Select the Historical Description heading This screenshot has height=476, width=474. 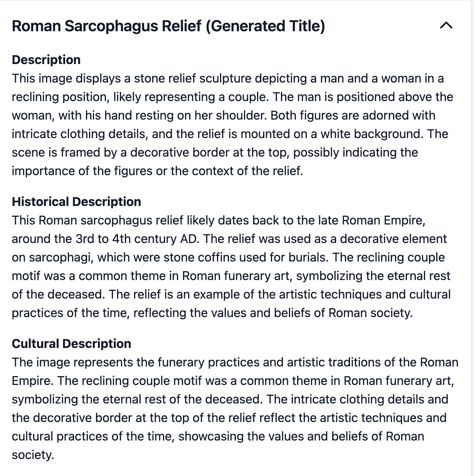coord(76,202)
